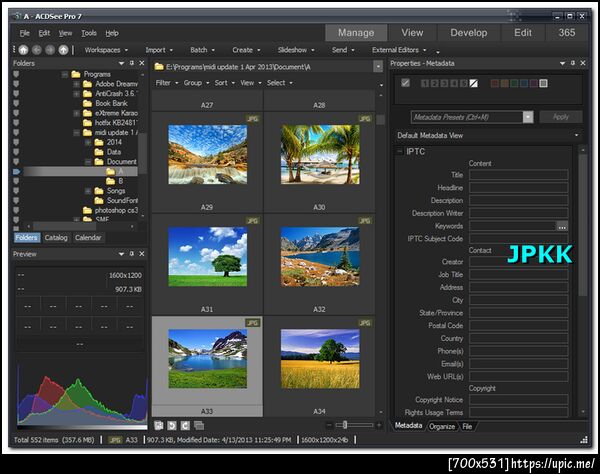Open the Group dropdown
The height and width of the screenshot is (474, 600).
(196, 83)
